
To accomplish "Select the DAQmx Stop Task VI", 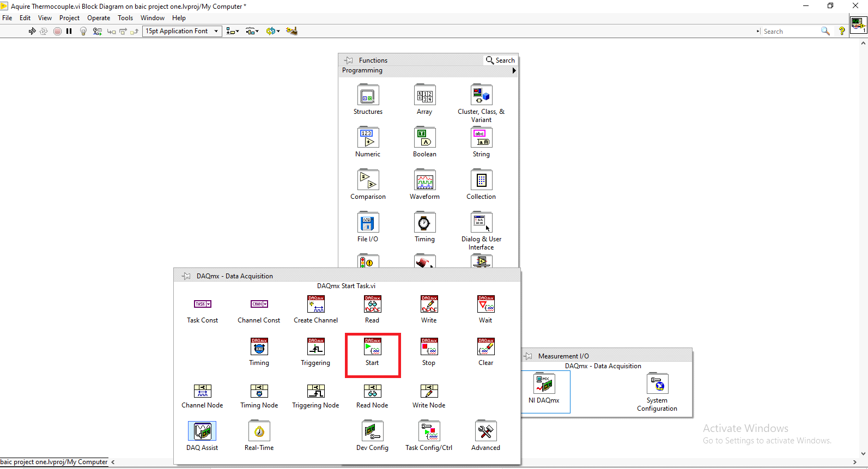I will pos(429,346).
